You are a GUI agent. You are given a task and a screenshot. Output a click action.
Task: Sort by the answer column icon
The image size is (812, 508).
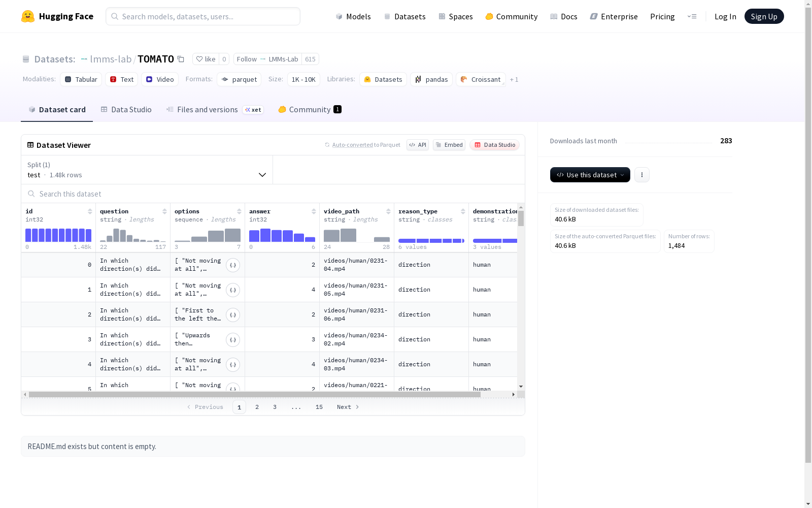[314, 211]
